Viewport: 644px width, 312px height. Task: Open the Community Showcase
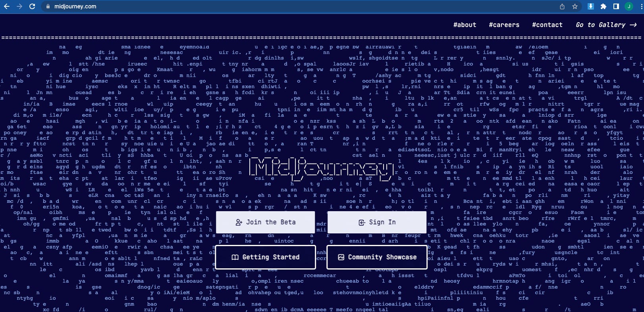pyautogui.click(x=377, y=257)
